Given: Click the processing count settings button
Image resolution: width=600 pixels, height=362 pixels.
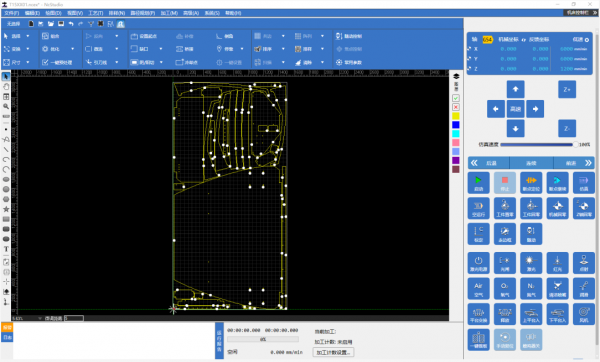Looking at the screenshot, I should pyautogui.click(x=333, y=352).
